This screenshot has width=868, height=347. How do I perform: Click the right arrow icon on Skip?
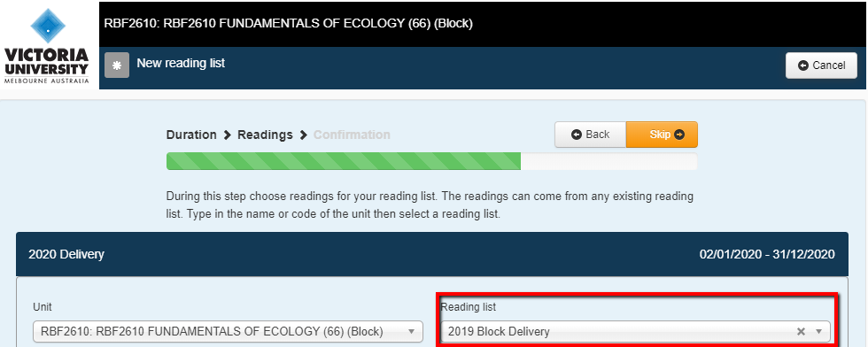click(x=679, y=135)
